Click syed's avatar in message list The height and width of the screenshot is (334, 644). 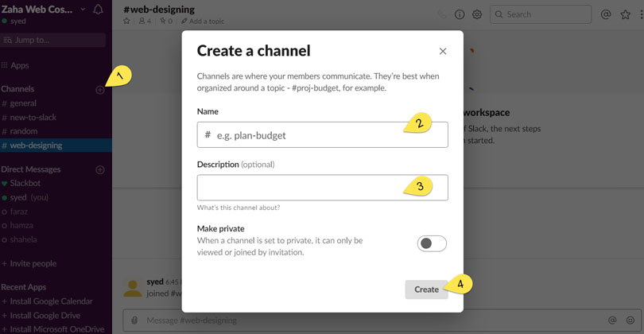[x=133, y=288]
